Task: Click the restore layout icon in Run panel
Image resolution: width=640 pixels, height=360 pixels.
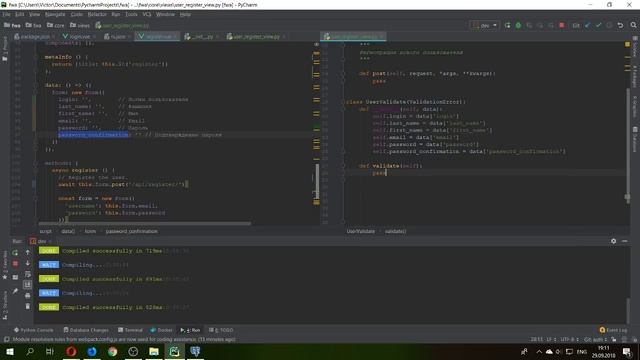Action: point(15,278)
